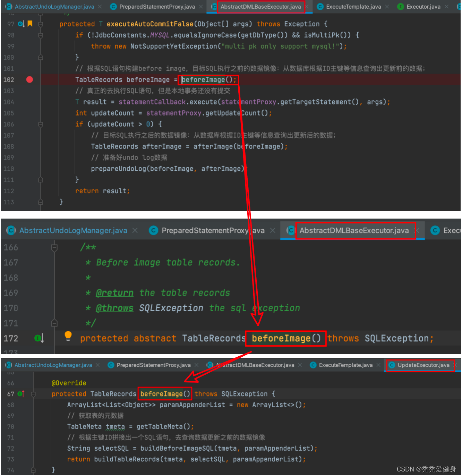Click the bookmark icon on line 97
This screenshot has width=462, height=476.
click(30, 24)
